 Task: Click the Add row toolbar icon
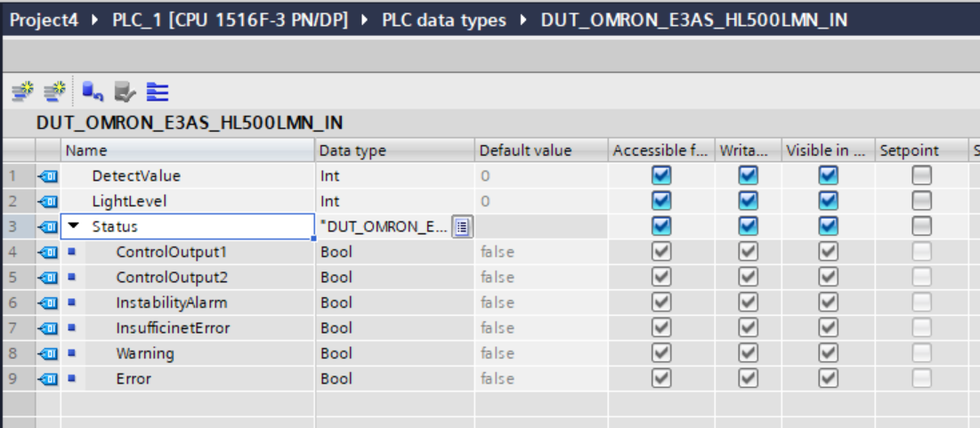click(x=55, y=92)
